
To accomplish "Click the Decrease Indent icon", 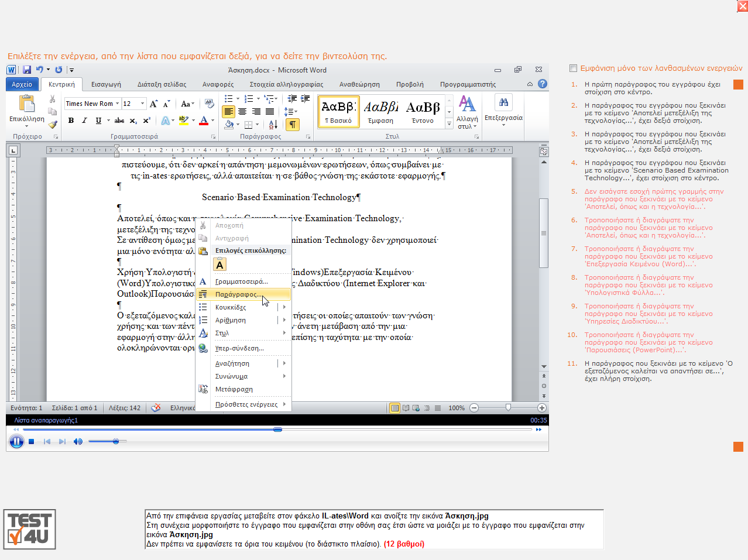I will tap(292, 99).
